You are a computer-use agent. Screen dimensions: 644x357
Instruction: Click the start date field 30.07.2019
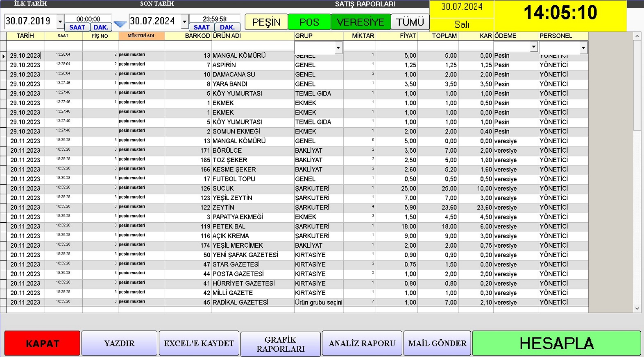click(31, 21)
